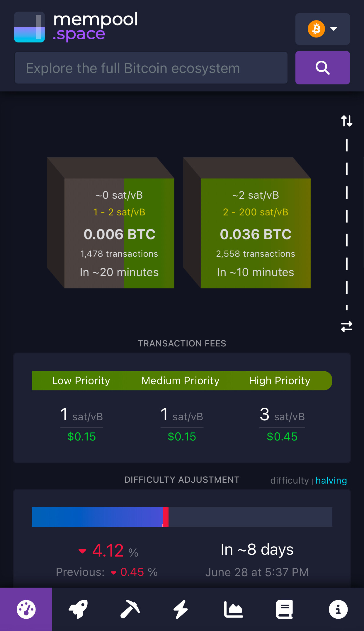Open the mining pickaxe page
The width and height of the screenshot is (364, 631).
pyautogui.click(x=130, y=609)
